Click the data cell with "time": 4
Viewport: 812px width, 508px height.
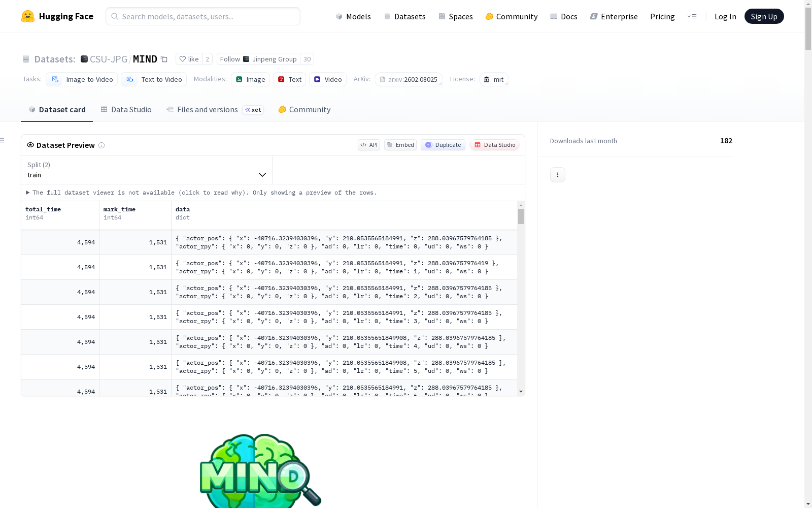pyautogui.click(x=345, y=342)
